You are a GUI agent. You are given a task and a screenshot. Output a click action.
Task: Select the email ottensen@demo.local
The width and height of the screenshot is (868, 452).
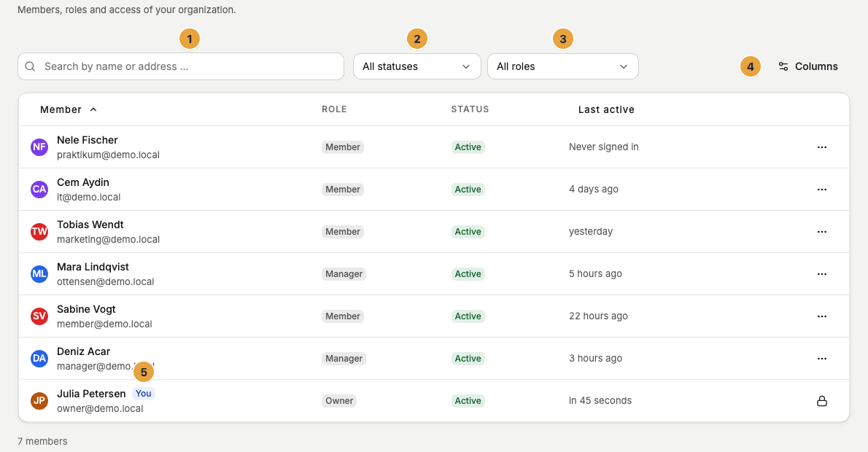click(105, 281)
